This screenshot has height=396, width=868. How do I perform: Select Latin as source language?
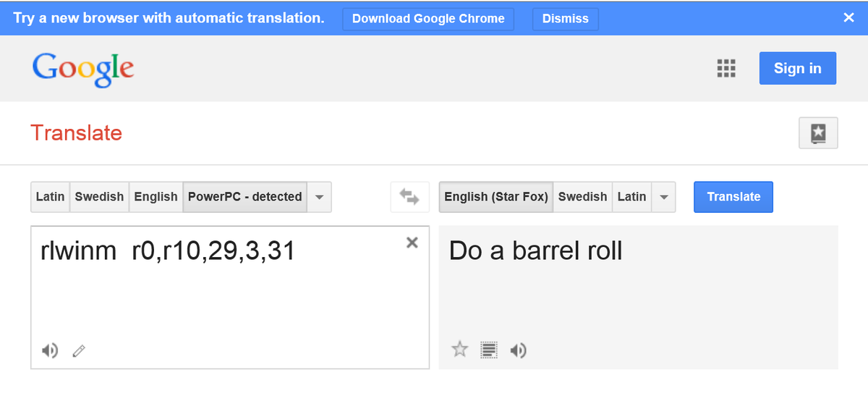[50, 197]
